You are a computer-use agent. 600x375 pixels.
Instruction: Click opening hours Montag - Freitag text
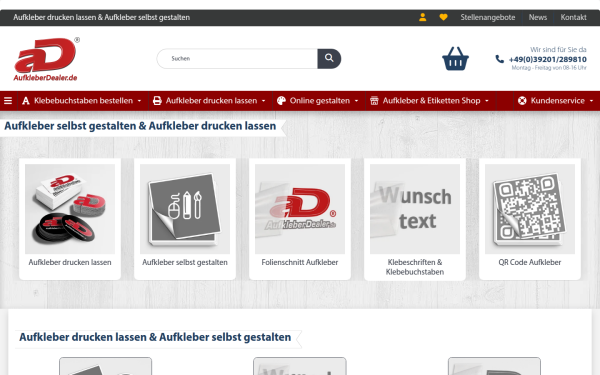pyautogui.click(x=549, y=68)
